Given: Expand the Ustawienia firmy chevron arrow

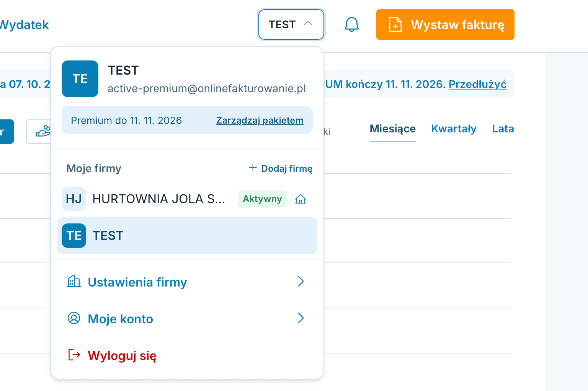Looking at the screenshot, I should tap(301, 282).
